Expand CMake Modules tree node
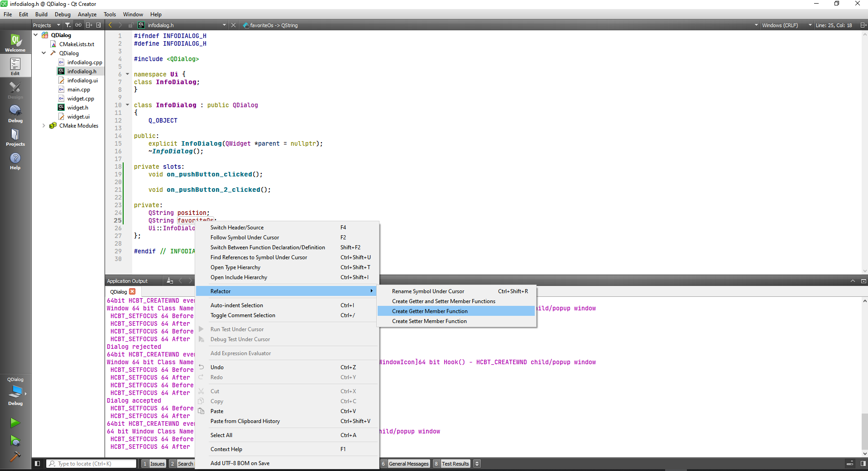The height and width of the screenshot is (471, 868). pos(44,125)
